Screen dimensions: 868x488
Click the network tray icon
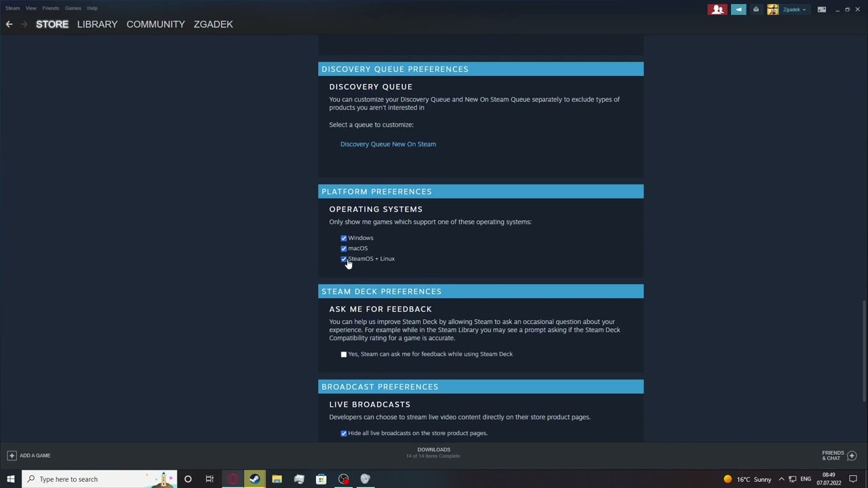[792, 479]
